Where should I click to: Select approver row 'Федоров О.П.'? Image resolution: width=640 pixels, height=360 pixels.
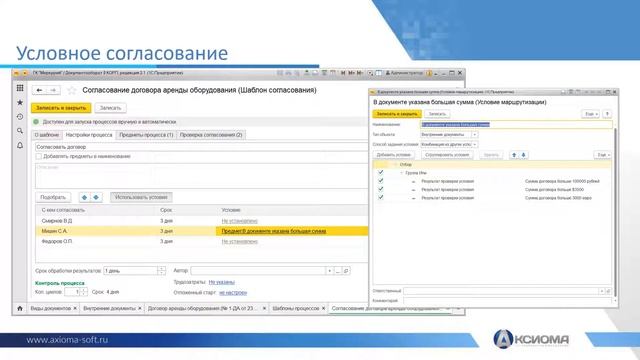(202, 242)
